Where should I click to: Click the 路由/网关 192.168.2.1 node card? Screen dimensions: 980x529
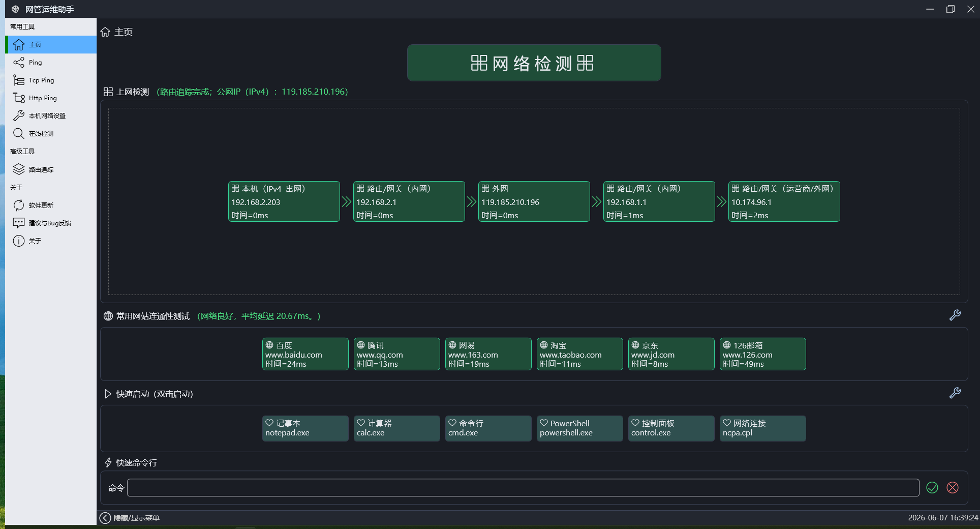point(409,201)
